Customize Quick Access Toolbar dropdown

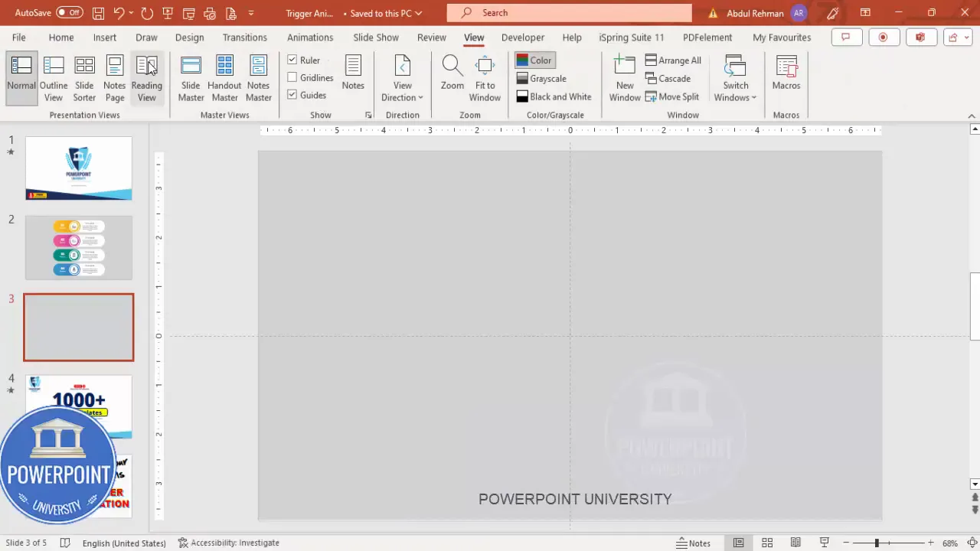pos(250,13)
